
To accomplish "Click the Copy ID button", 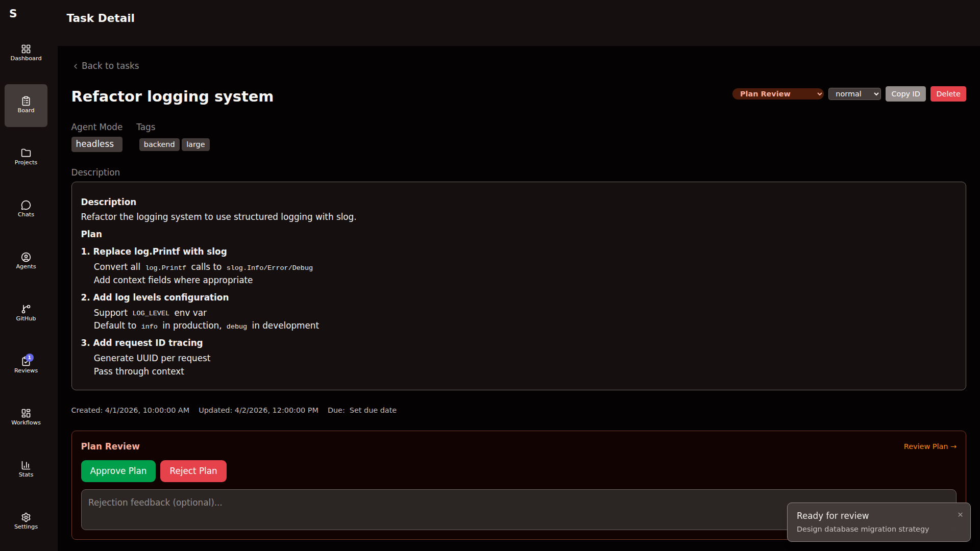I will click(905, 94).
